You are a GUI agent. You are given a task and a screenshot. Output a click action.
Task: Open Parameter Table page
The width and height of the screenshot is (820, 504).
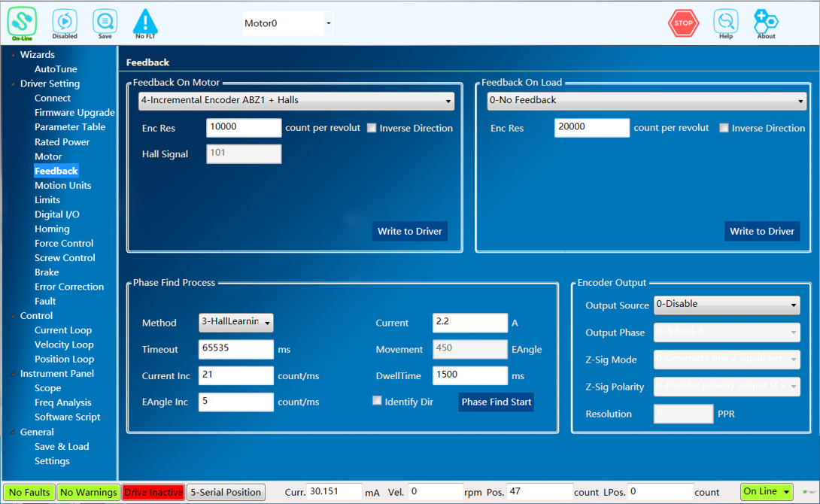(x=70, y=127)
